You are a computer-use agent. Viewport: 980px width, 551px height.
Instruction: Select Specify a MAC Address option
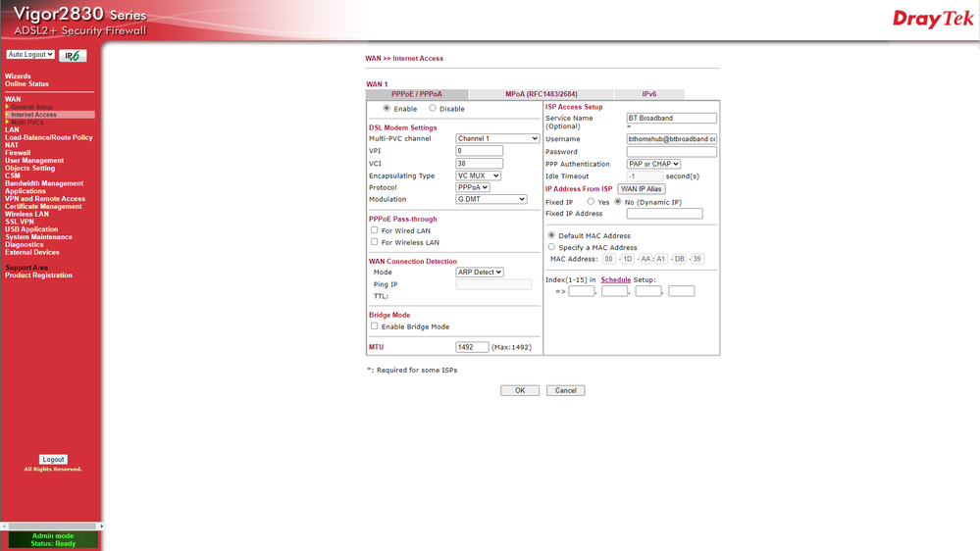point(551,247)
